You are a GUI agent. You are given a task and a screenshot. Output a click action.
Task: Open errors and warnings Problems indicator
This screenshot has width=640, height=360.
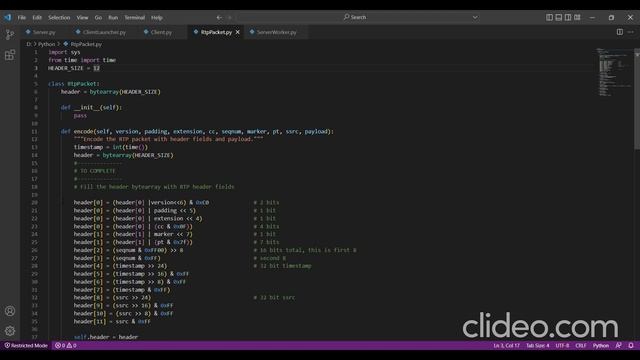pos(66,346)
